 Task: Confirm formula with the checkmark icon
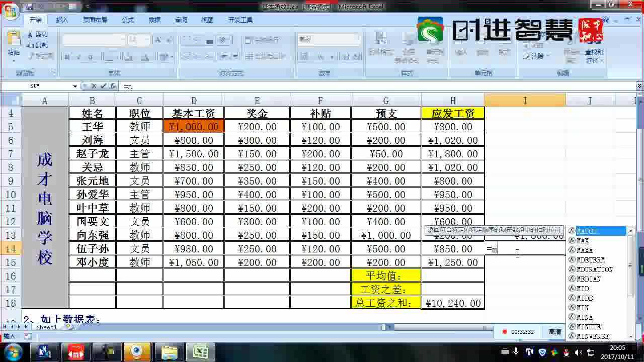point(103,86)
